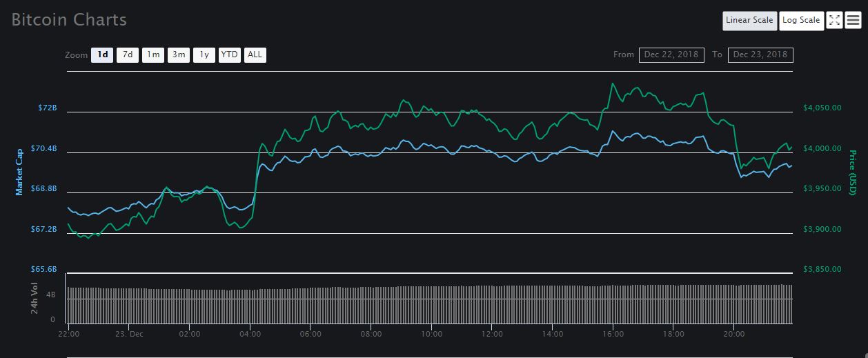Select the 1m zoom range

click(x=153, y=54)
